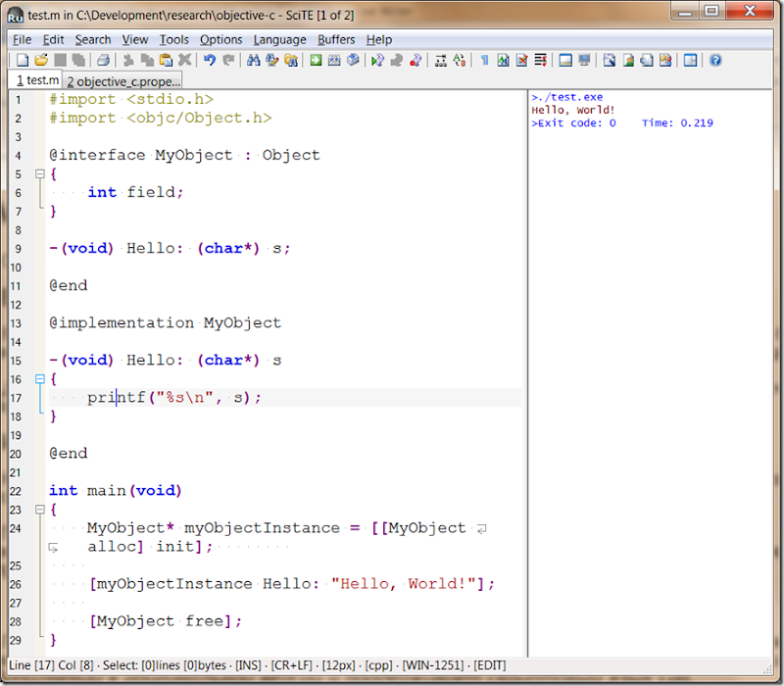Click '[WIN-1251]' in the status bar
Screen dimensions: 784x686
tap(433, 665)
